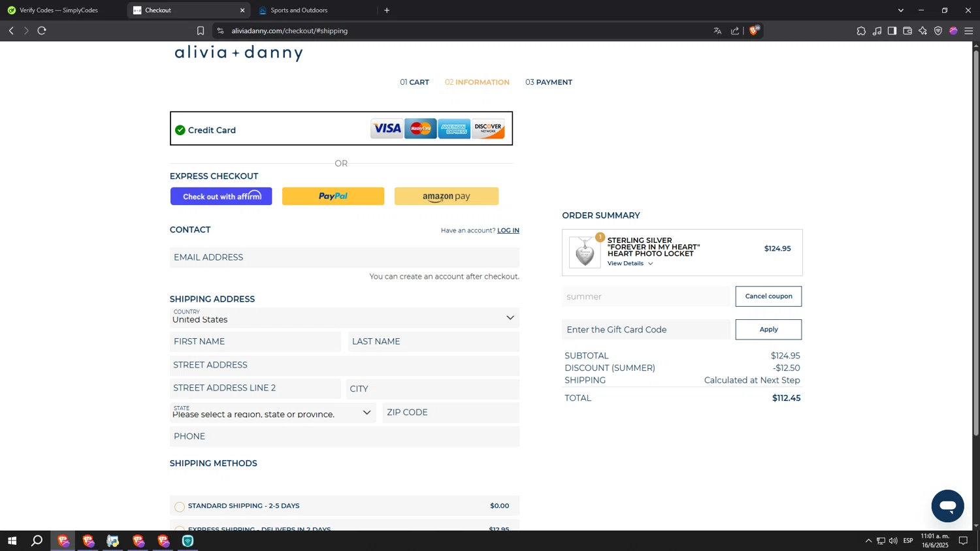Click the share page icon
This screenshot has width=980, height=551.
click(735, 31)
